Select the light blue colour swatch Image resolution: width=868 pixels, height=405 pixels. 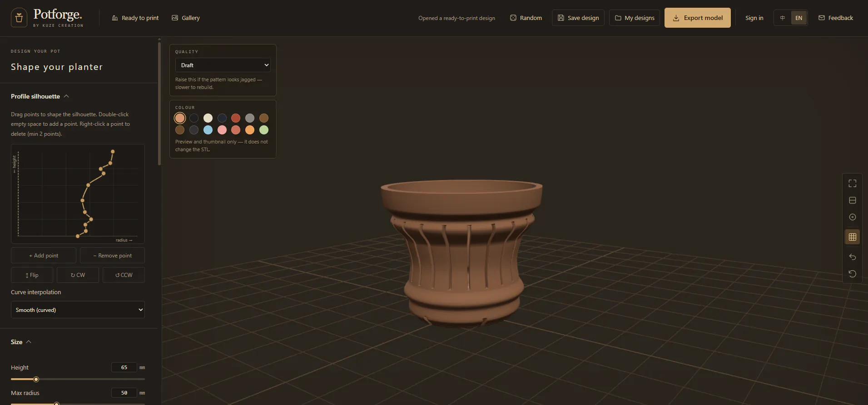(208, 130)
